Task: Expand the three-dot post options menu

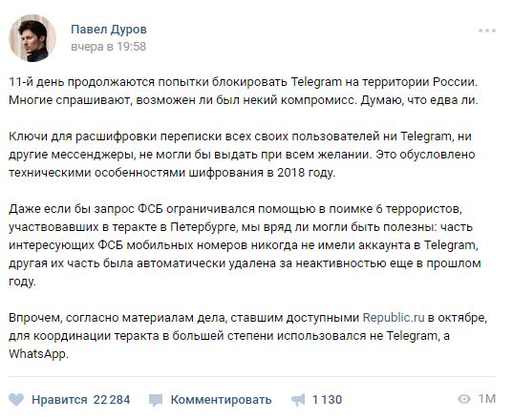Action: point(487,31)
